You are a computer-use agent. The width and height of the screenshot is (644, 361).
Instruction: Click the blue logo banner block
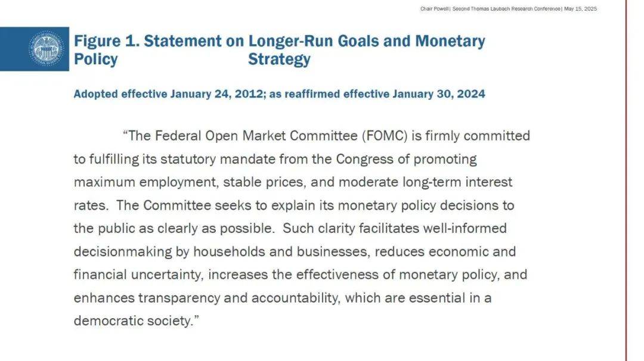coord(35,49)
